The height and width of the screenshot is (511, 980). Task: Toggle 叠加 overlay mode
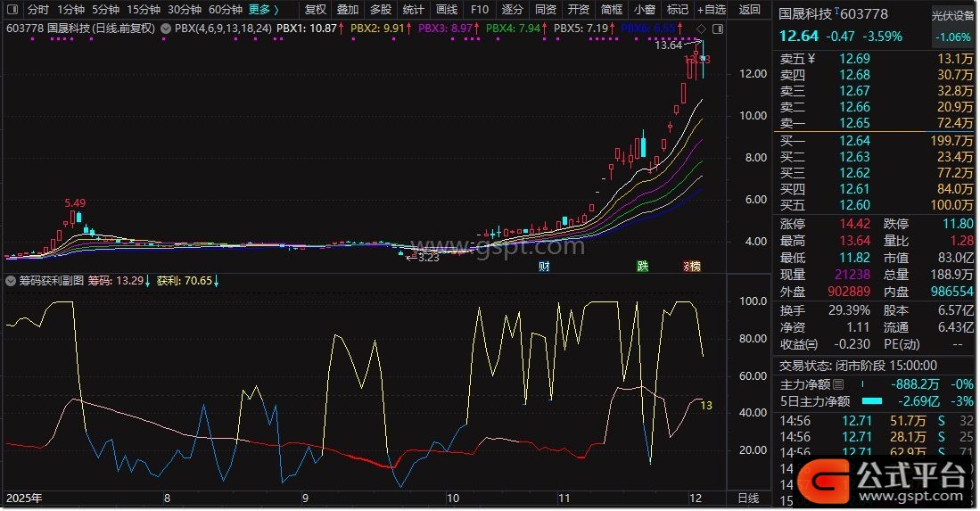tap(348, 10)
